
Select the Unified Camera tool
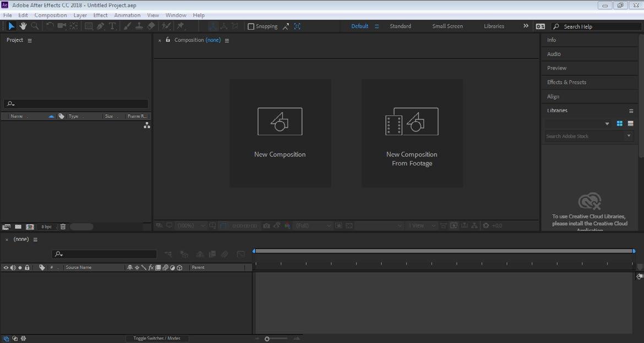62,26
